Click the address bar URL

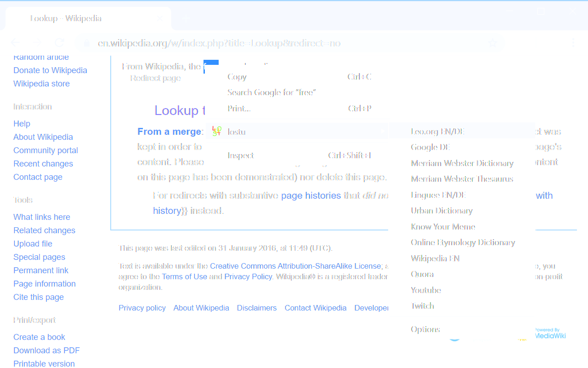pos(219,43)
